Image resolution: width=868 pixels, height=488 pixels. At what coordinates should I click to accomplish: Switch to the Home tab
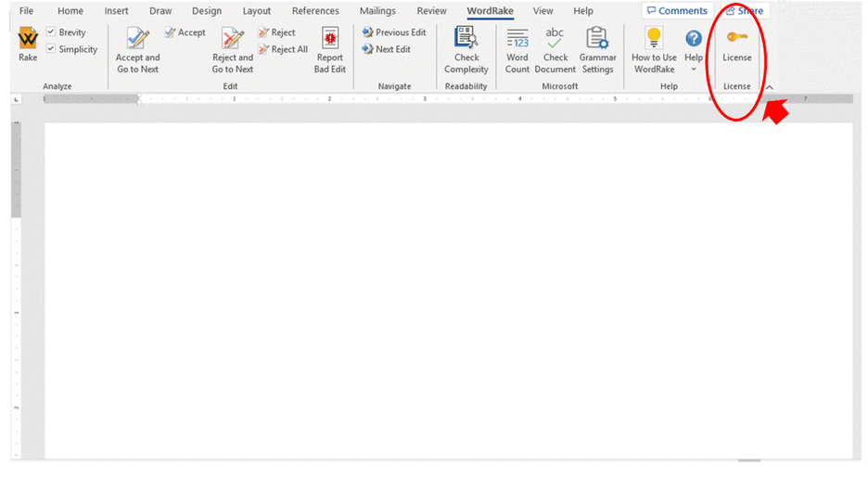pyautogui.click(x=70, y=10)
